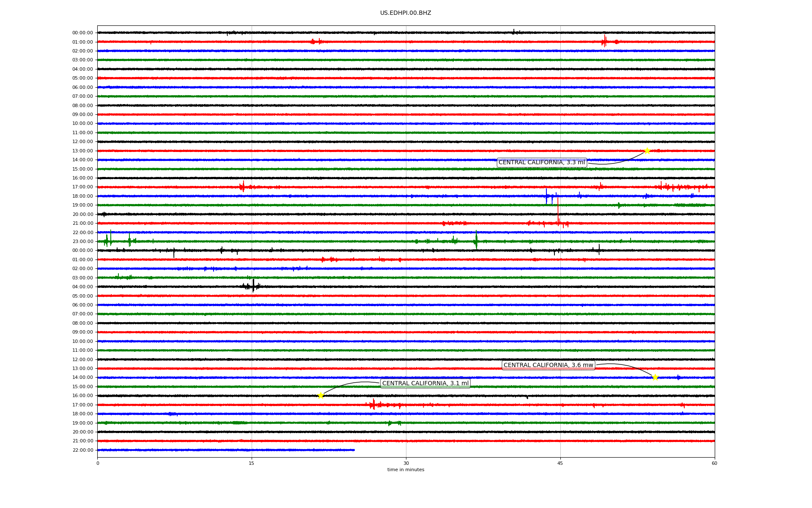Click the CENTRAL CALIFORNIA, 3.1 ml label

[425, 384]
